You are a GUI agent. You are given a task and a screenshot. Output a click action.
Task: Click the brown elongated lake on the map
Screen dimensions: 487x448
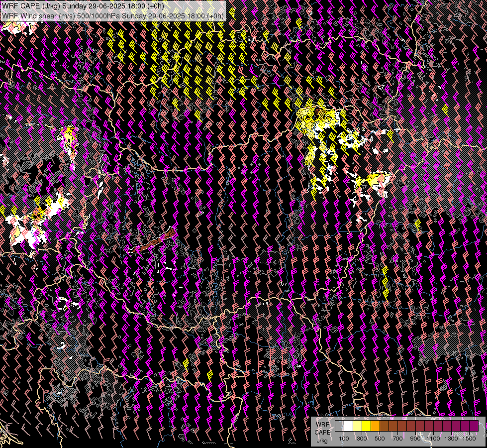point(153,241)
